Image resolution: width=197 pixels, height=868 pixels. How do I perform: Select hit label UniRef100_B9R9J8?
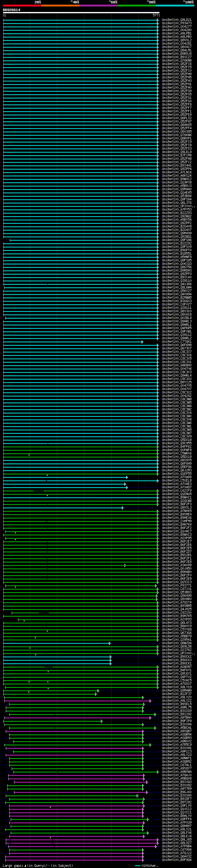[x=177, y=54]
